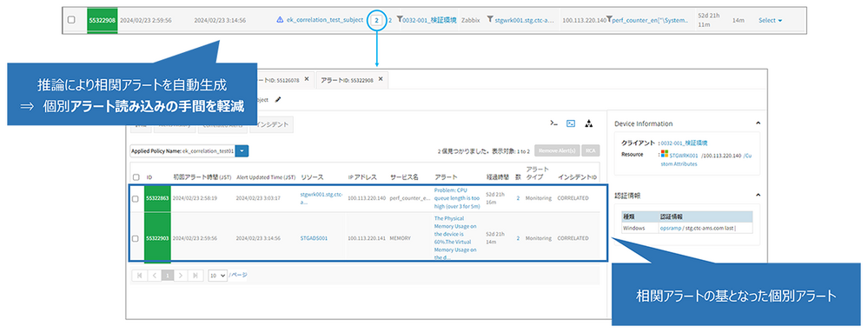Tick the checkbox for alert 55322903

(x=136, y=238)
